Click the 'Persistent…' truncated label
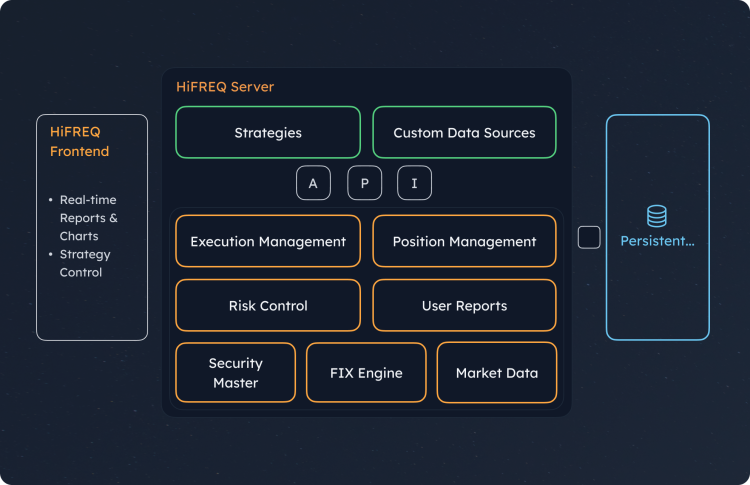Image resolution: width=750 pixels, height=485 pixels. point(657,241)
